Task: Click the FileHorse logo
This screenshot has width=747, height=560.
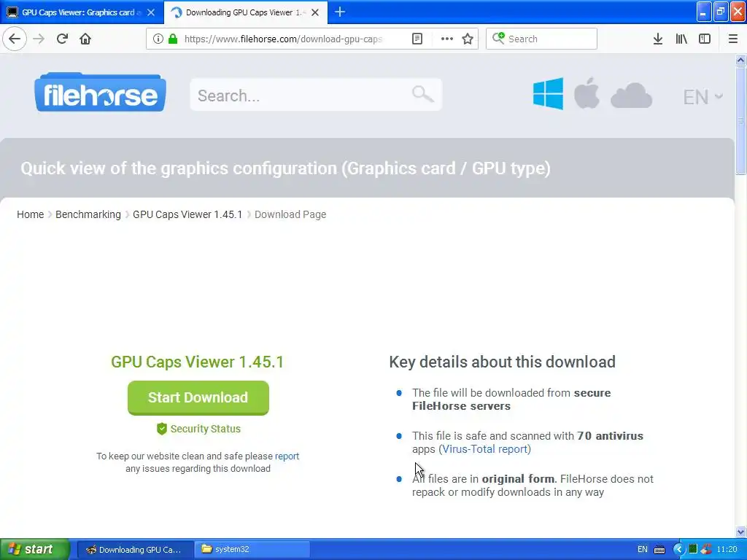Action: tap(100, 93)
